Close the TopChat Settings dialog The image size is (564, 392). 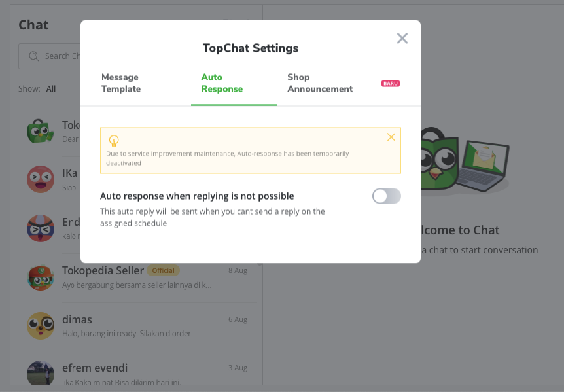[402, 38]
